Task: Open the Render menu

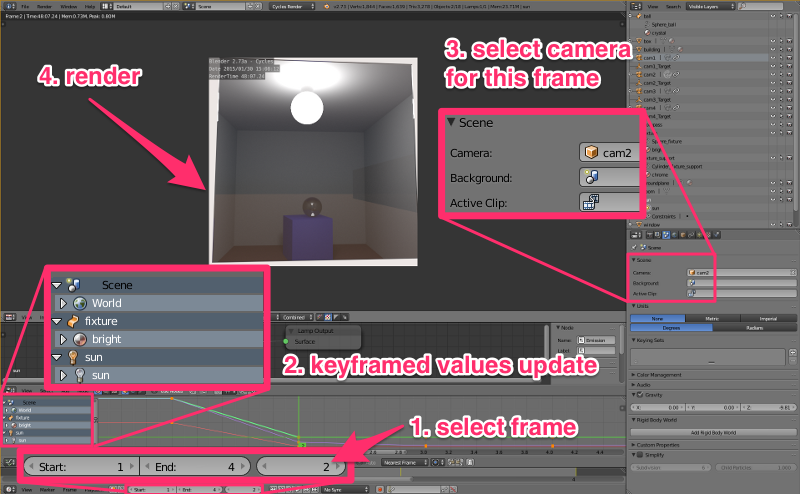Action: pyautogui.click(x=44, y=7)
